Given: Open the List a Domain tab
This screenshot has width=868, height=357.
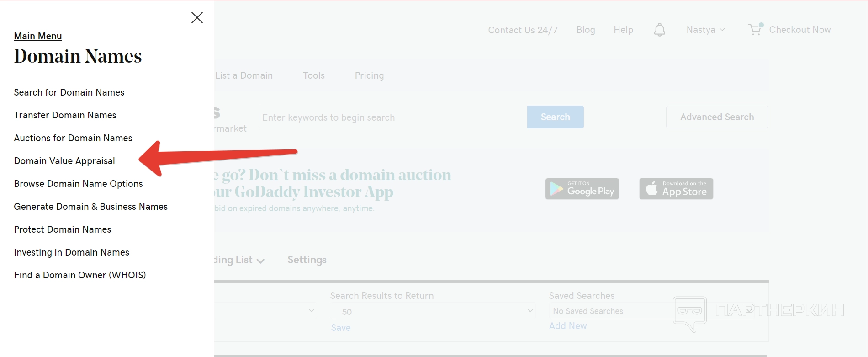Looking at the screenshot, I should (x=244, y=75).
